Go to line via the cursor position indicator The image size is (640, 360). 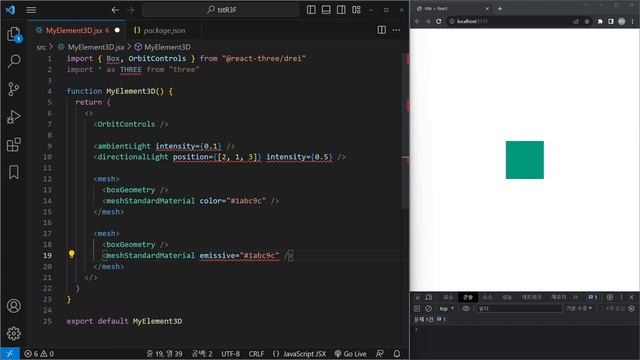point(164,353)
